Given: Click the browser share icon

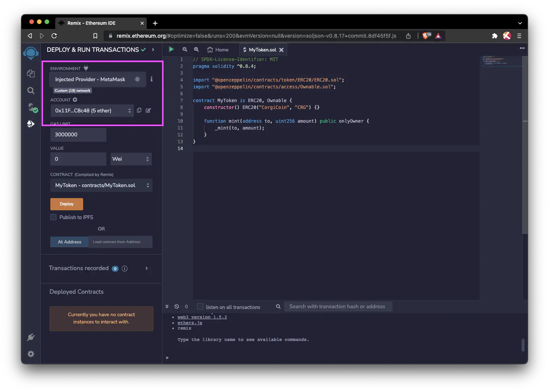Looking at the screenshot, I should [408, 36].
